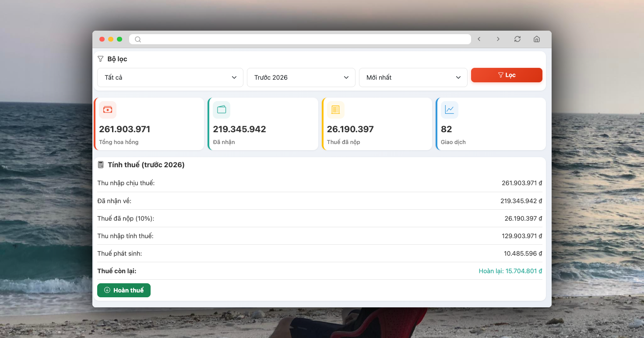The width and height of the screenshot is (644, 338).
Task: Select the Tổng hoa hồng 261.903.971 card
Action: point(149,124)
